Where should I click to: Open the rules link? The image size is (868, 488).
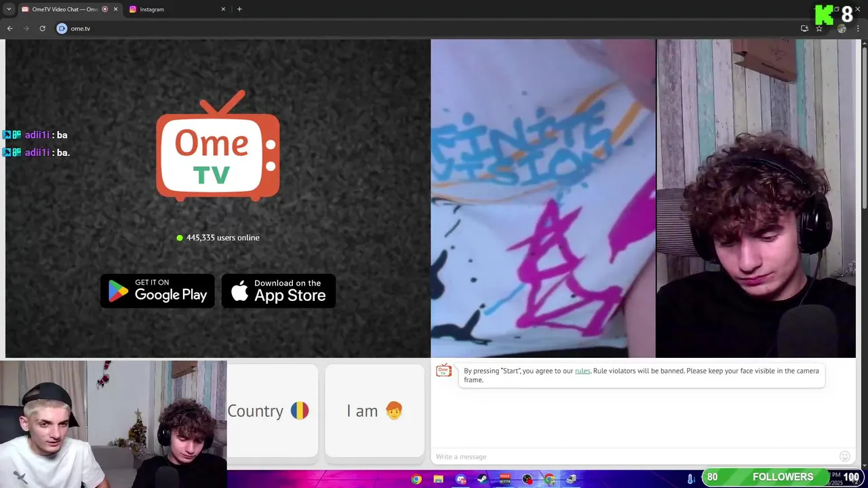pyautogui.click(x=583, y=371)
